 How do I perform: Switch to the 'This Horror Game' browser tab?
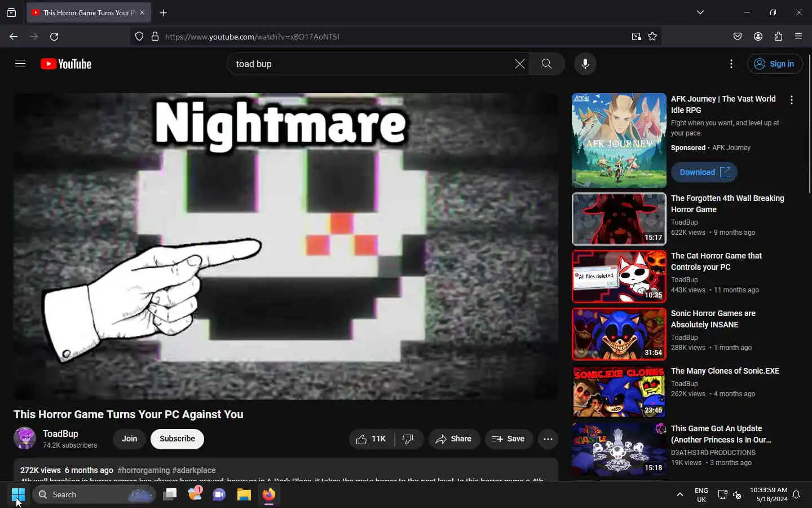[x=89, y=12]
